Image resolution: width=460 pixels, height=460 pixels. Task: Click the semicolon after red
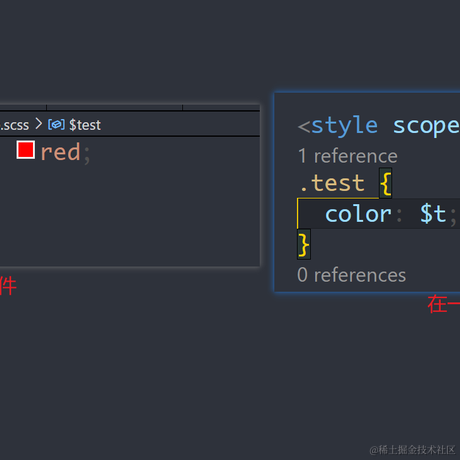click(87, 155)
